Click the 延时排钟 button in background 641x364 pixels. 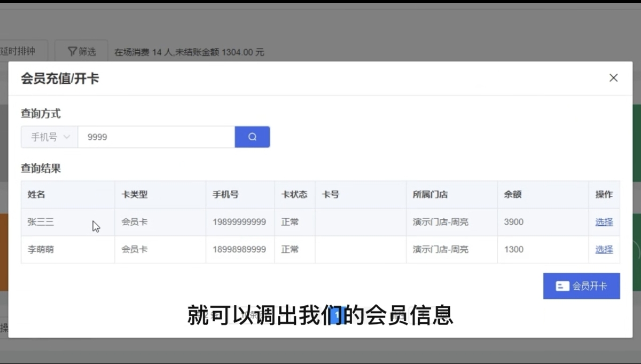click(24, 52)
